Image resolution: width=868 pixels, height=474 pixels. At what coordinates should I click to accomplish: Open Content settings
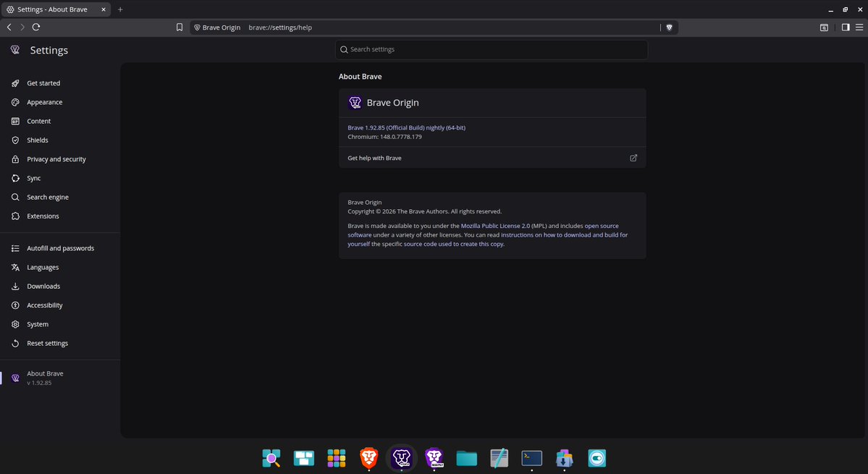39,121
